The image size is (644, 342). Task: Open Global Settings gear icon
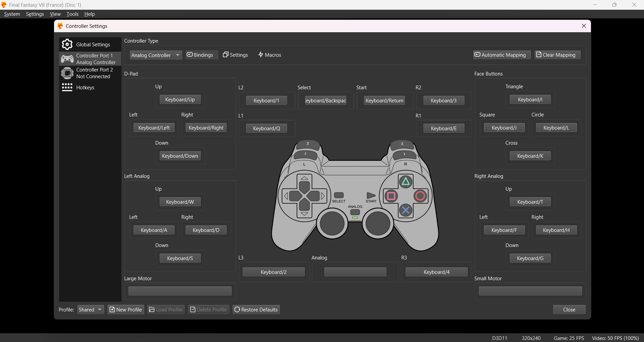(x=67, y=44)
